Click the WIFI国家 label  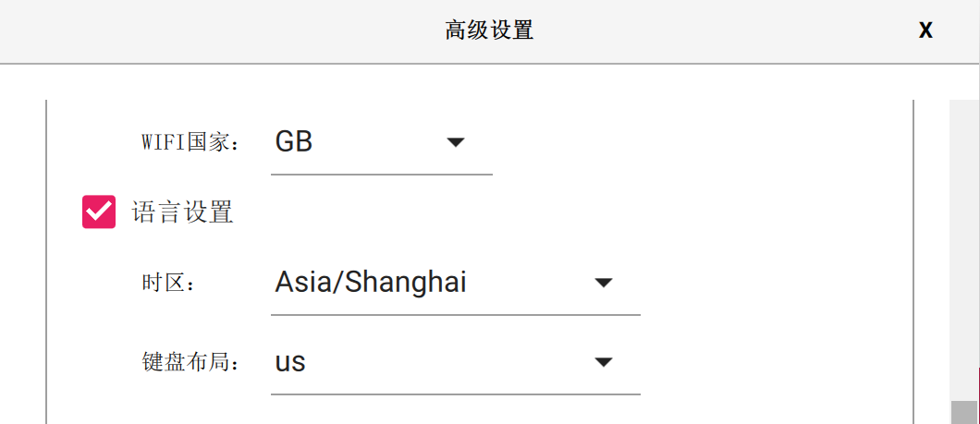[190, 143]
